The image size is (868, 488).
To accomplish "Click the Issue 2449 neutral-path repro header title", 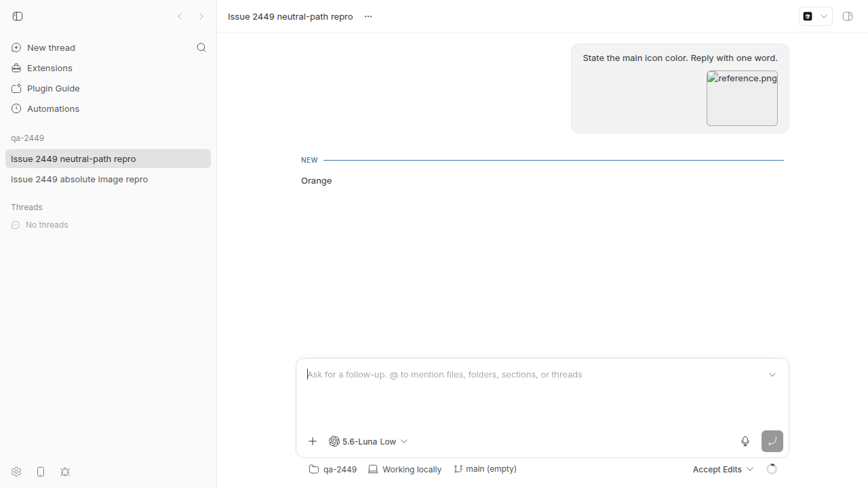I will point(290,16).
